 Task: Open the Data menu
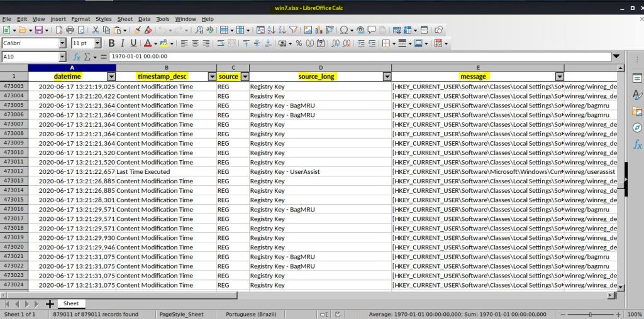(144, 19)
